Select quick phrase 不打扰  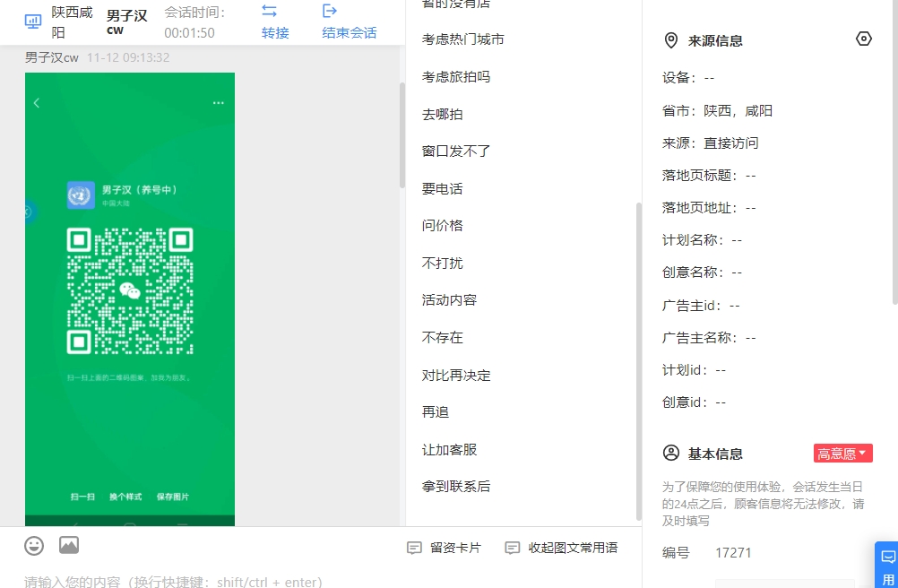pos(442,264)
